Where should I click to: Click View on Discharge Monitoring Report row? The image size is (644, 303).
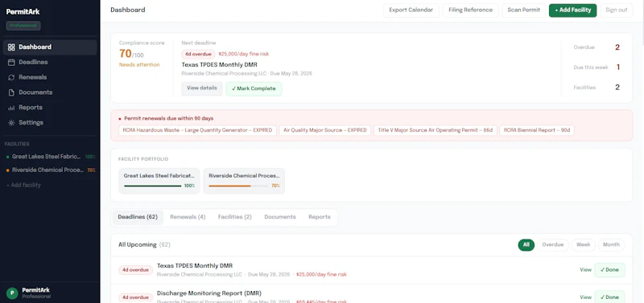pyautogui.click(x=586, y=297)
